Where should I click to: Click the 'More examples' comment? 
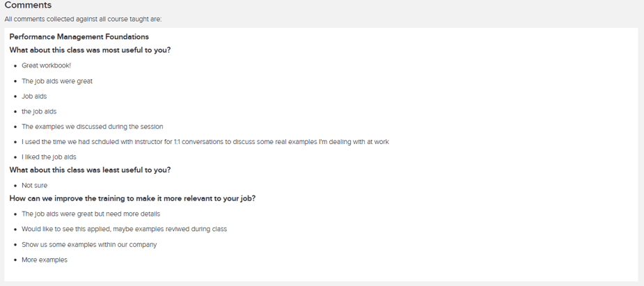[x=45, y=260]
